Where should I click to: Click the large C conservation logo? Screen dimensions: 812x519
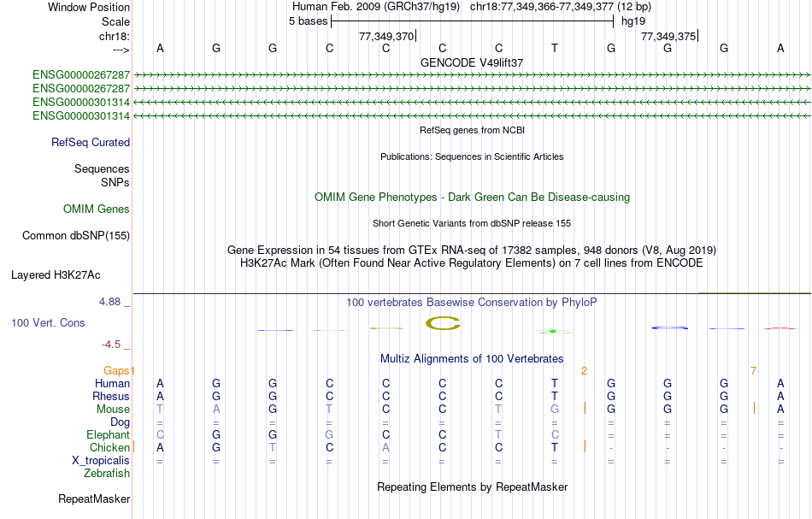click(x=443, y=323)
